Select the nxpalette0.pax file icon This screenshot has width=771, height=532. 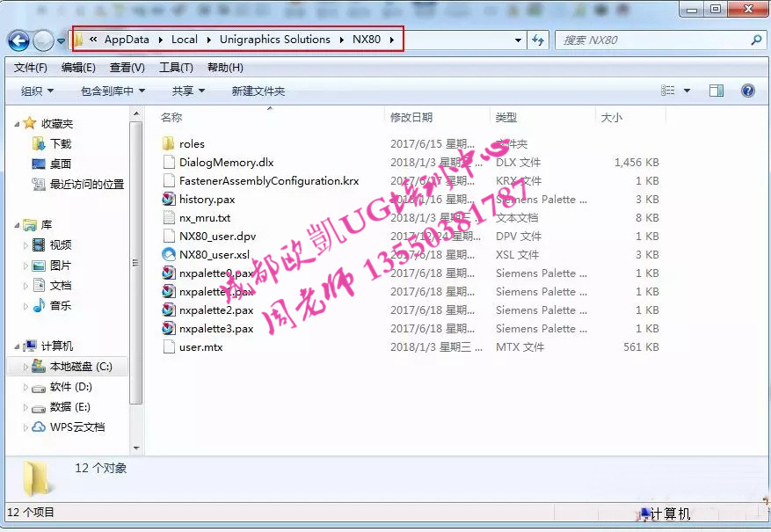(169, 273)
